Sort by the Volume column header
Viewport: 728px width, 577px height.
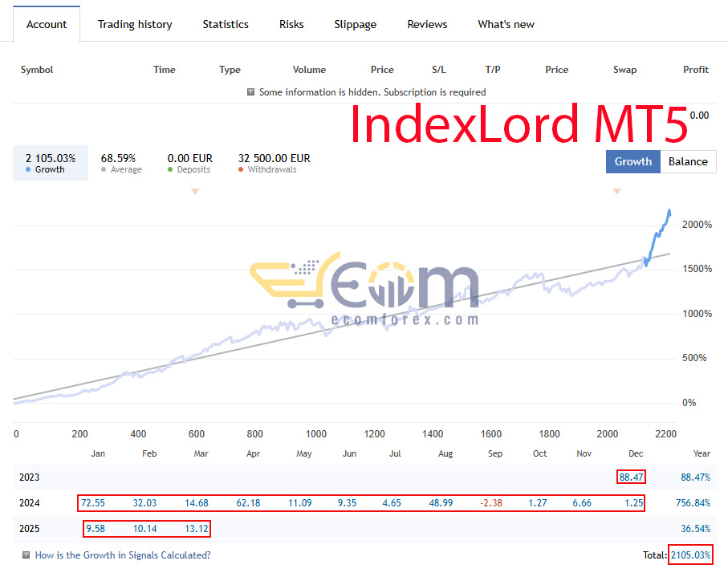click(x=309, y=70)
